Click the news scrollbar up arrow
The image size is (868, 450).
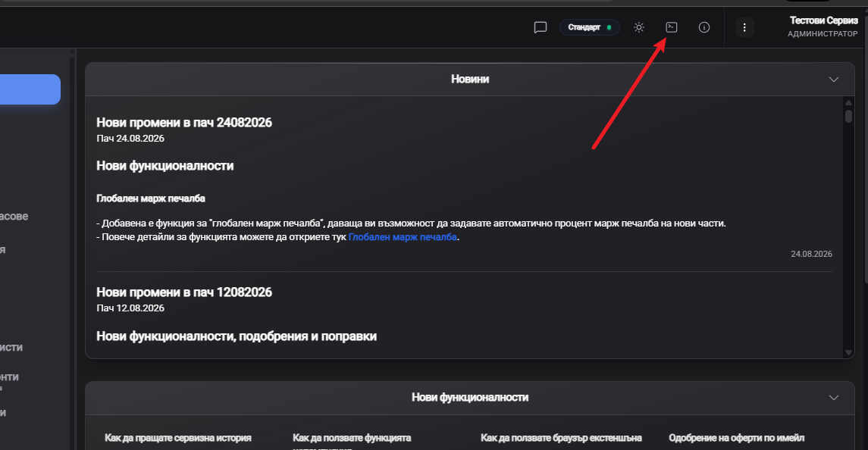(848, 102)
